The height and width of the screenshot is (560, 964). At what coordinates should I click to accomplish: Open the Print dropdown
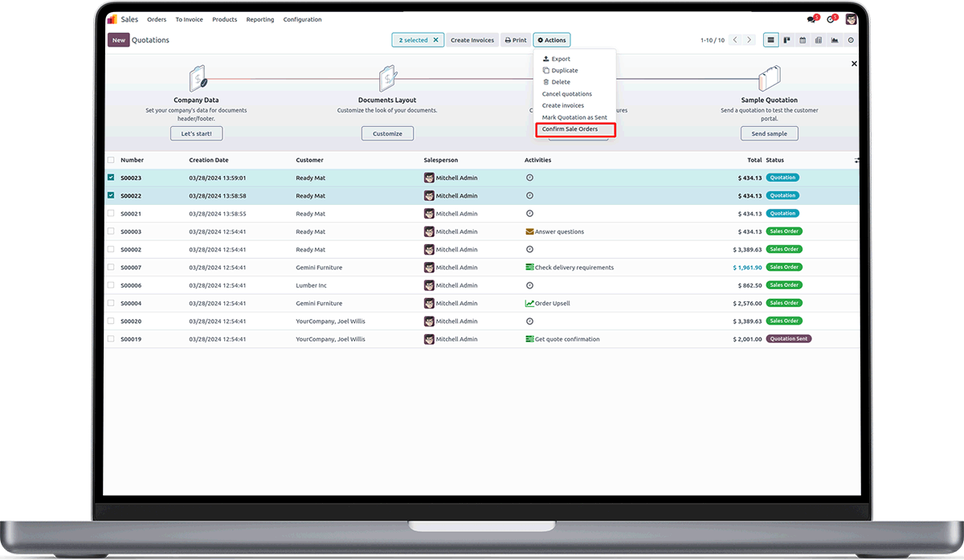(516, 40)
